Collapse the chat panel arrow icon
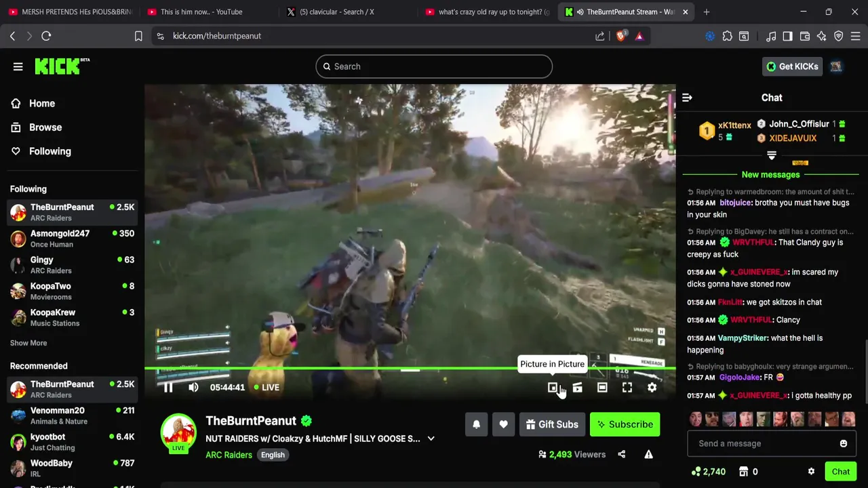This screenshot has width=868, height=488. click(687, 98)
